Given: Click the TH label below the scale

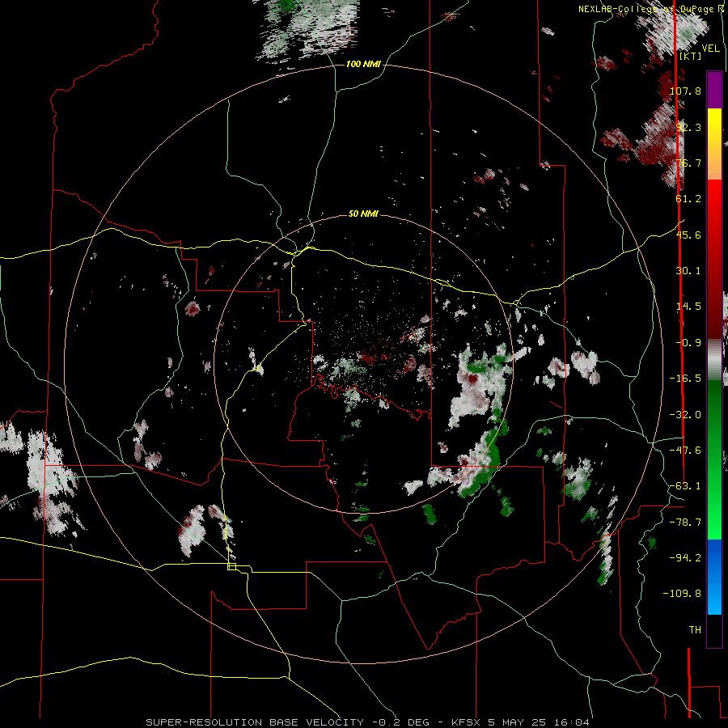Looking at the screenshot, I should (x=695, y=630).
